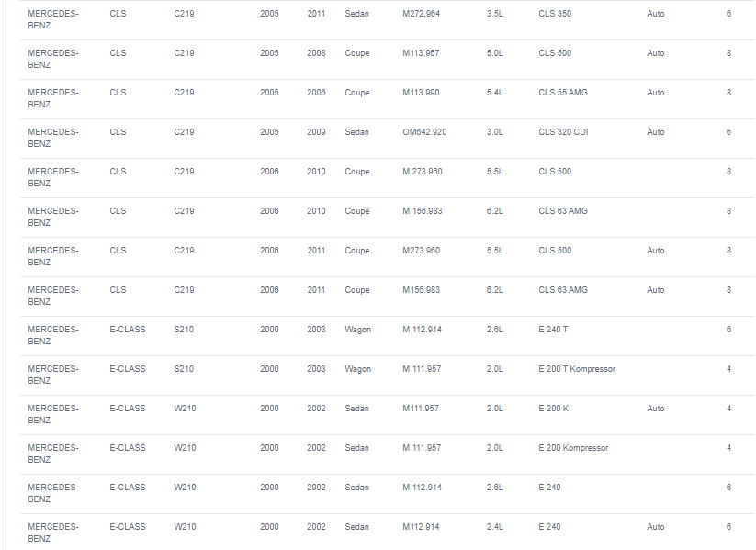The image size is (756, 550).
Task: Click CLS 63 AMG without Auto transmission
Action: pyautogui.click(x=563, y=211)
